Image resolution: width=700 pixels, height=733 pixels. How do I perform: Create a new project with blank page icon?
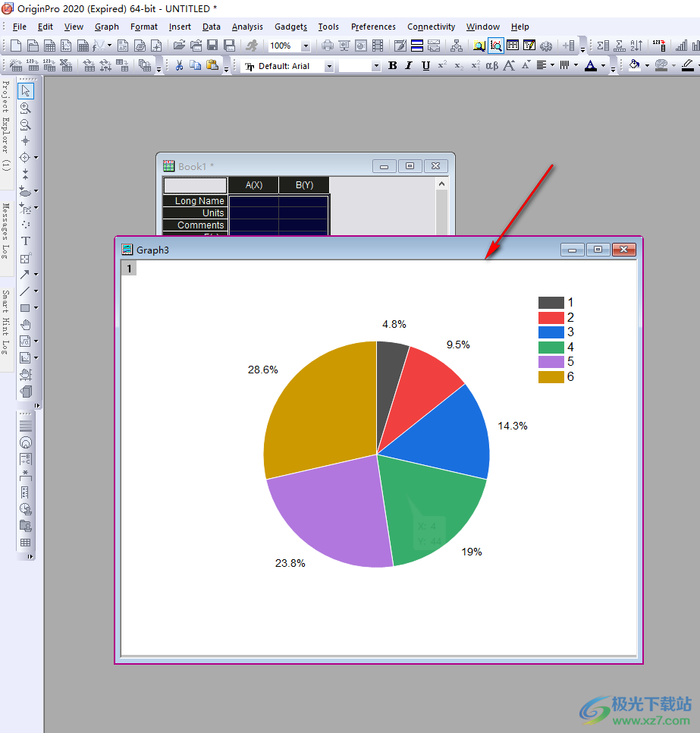[x=16, y=46]
